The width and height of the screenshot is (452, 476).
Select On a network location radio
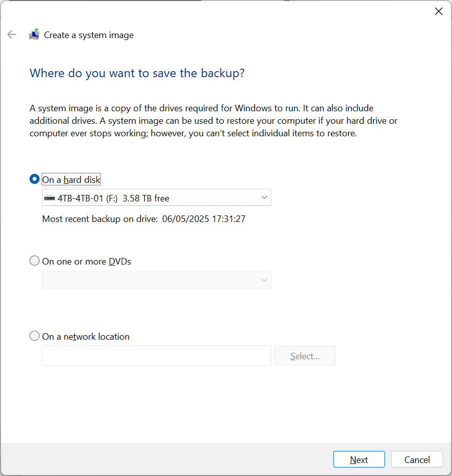click(x=34, y=336)
